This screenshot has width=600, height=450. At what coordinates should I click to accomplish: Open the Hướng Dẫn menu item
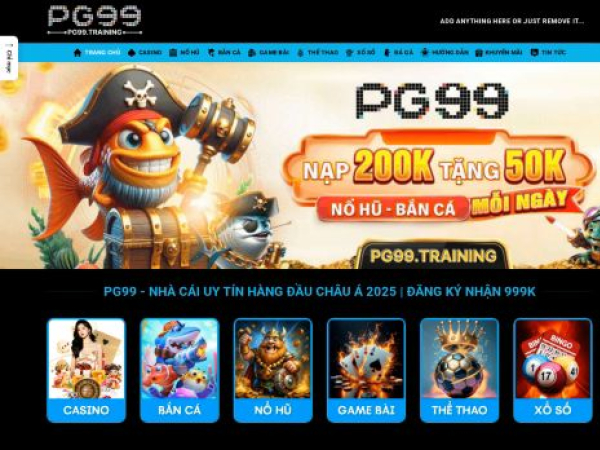(445, 52)
